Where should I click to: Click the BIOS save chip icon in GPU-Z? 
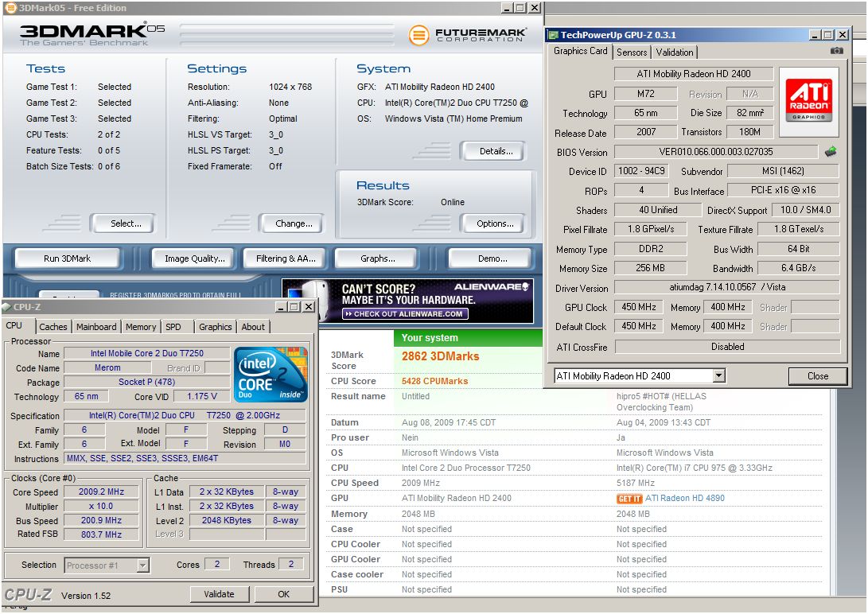pyautogui.click(x=831, y=152)
